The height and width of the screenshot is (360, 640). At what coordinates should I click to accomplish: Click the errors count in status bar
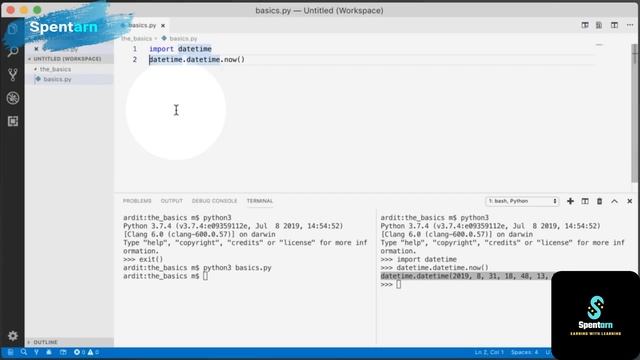click(x=80, y=352)
